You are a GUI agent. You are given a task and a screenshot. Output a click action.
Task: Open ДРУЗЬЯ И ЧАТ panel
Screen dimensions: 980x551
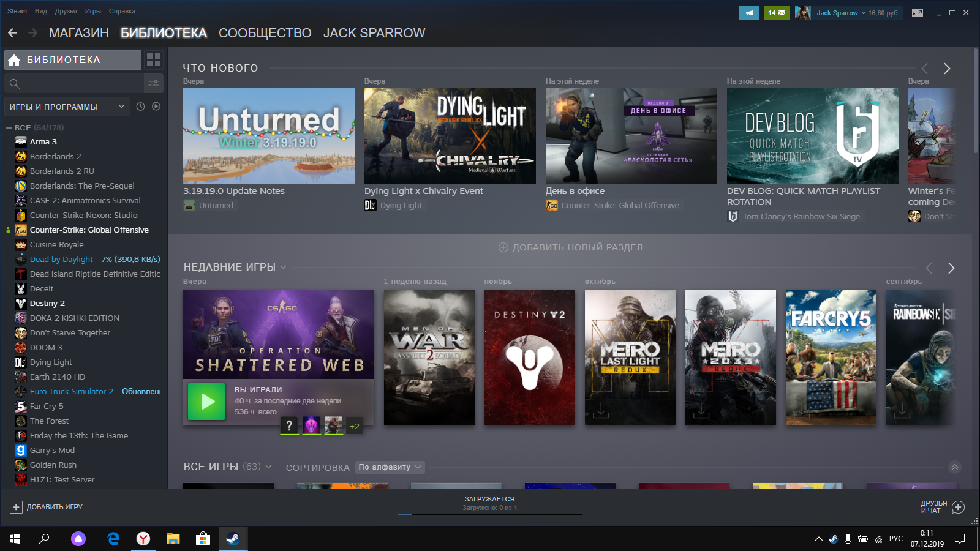(x=943, y=507)
